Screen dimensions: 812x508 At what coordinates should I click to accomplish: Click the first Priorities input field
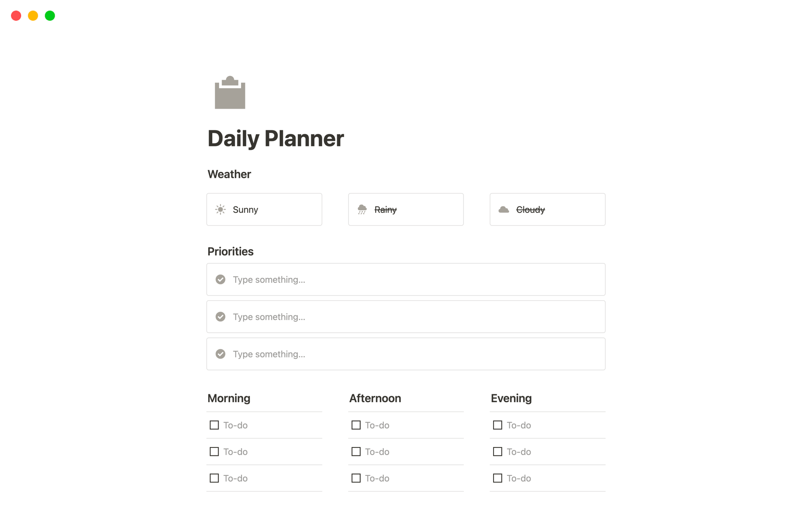pyautogui.click(x=406, y=279)
